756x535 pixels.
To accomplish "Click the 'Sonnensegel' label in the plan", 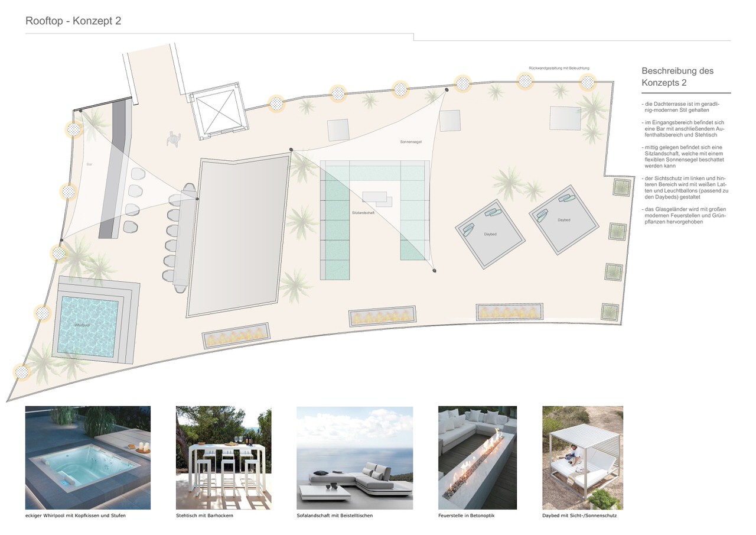I will pyautogui.click(x=410, y=142).
